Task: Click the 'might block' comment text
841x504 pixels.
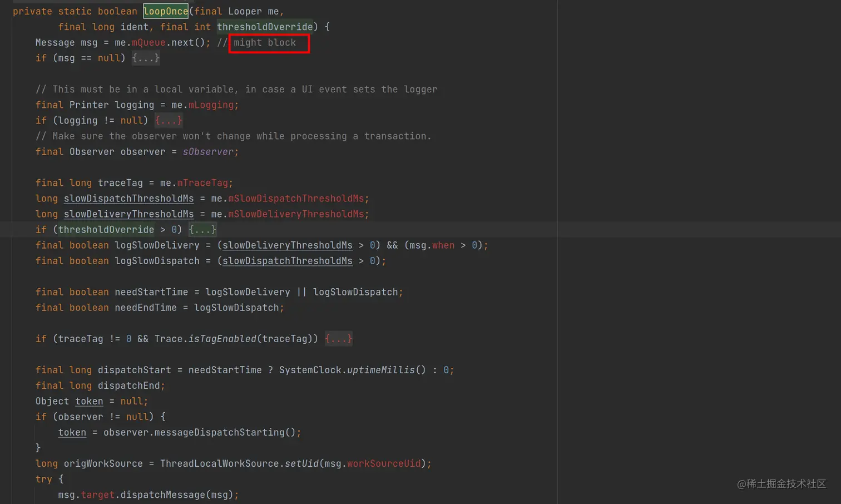Action: (265, 42)
